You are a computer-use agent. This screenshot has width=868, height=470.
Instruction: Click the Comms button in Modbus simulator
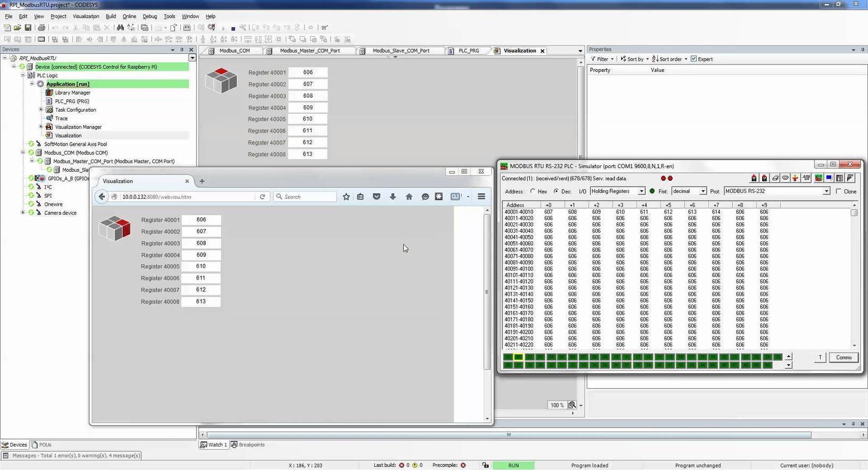pos(844,357)
